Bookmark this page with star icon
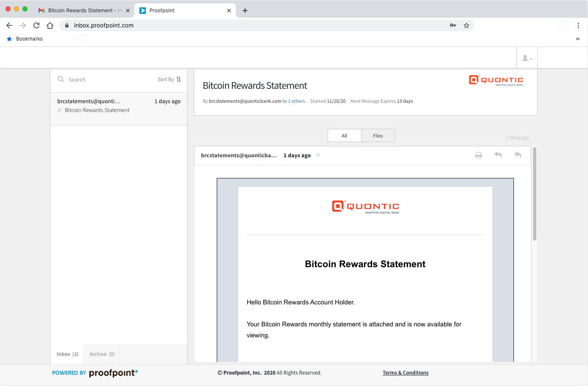 [467, 25]
